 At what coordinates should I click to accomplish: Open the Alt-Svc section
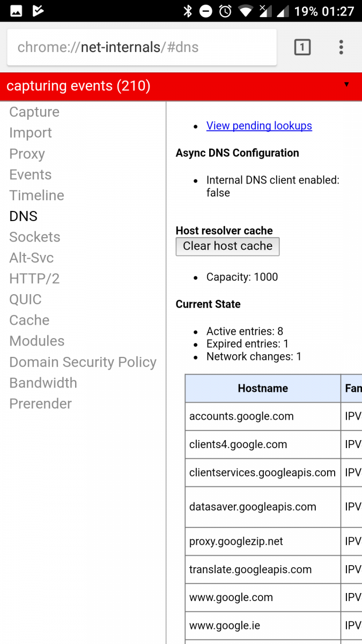pos(32,258)
